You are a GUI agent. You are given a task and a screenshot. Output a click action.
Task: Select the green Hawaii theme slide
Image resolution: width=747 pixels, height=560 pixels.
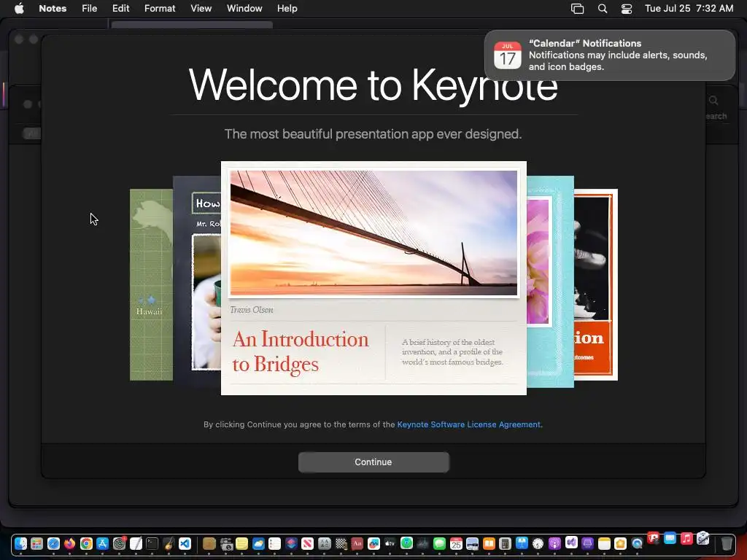pyautogui.click(x=151, y=285)
